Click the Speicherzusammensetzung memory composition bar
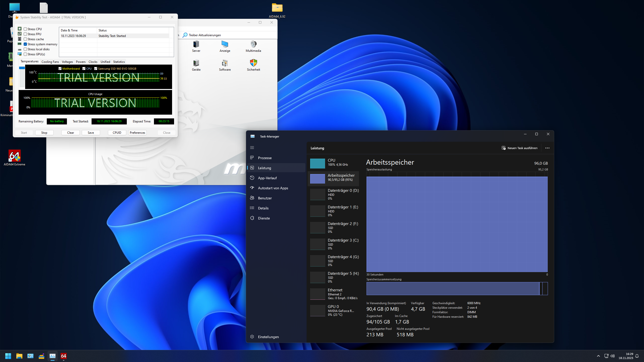The height and width of the screenshot is (362, 644). coord(457,289)
